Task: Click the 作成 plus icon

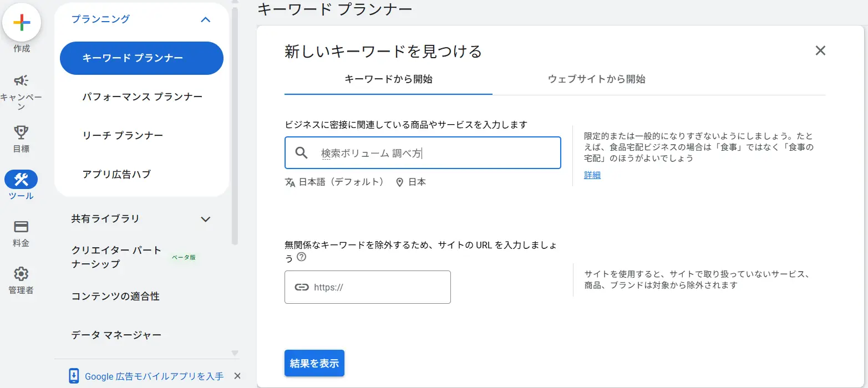Action: pyautogui.click(x=21, y=23)
